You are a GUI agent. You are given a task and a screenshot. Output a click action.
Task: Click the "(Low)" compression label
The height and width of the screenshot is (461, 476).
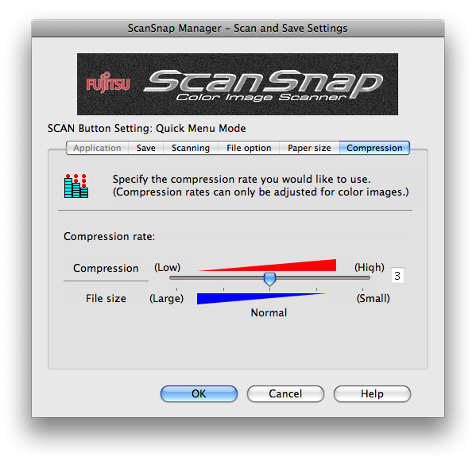(x=167, y=268)
